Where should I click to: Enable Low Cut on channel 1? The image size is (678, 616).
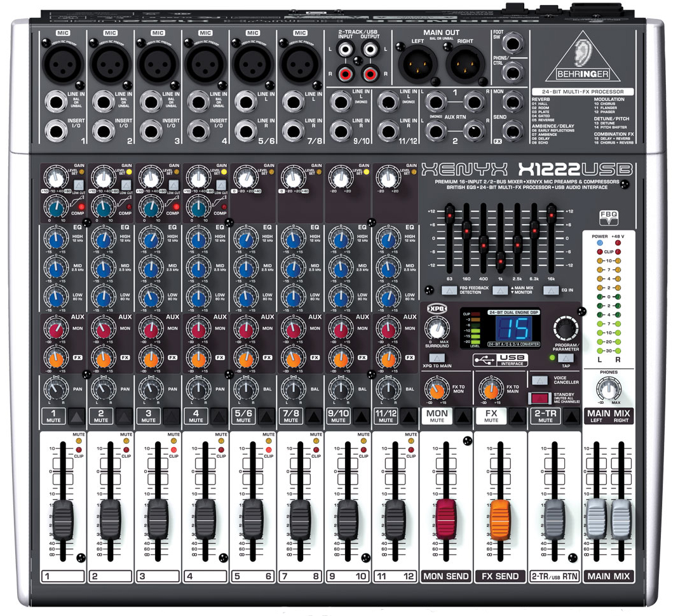tap(79, 184)
